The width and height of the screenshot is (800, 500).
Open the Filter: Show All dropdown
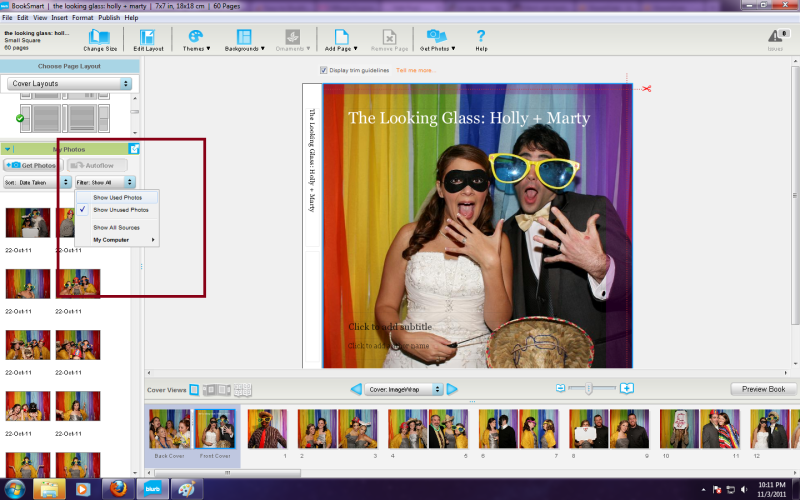point(105,182)
